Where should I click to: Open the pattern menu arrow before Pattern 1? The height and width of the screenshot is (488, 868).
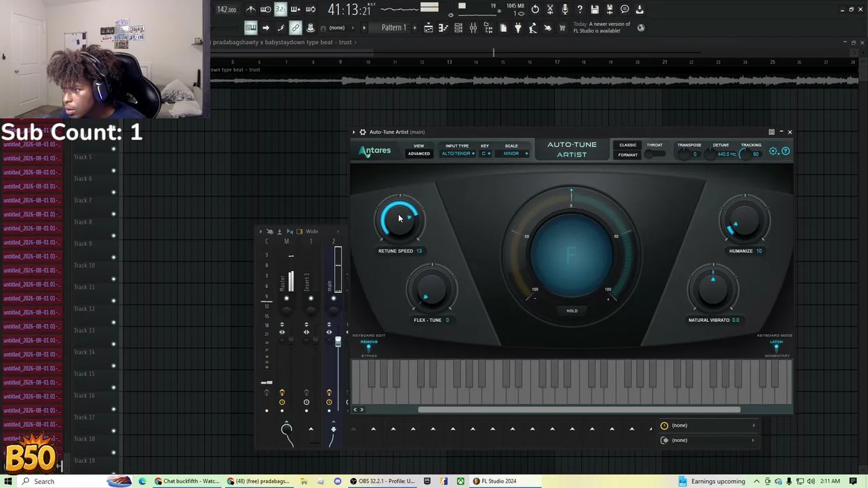point(364,28)
